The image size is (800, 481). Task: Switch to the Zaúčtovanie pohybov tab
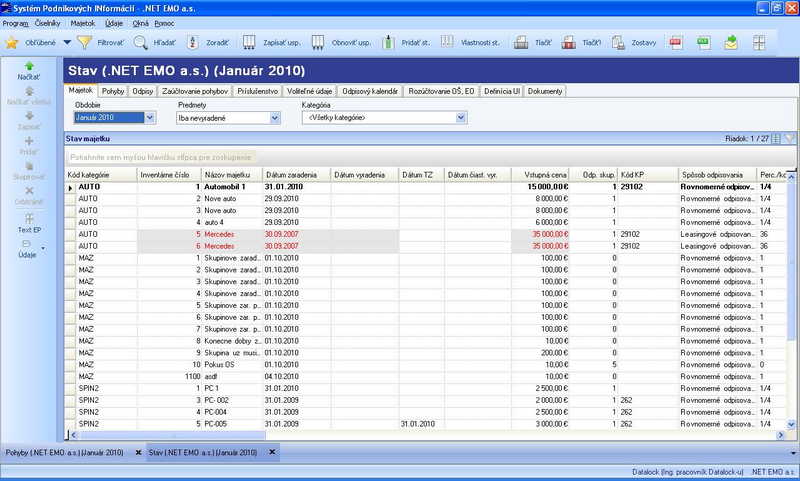coord(195,91)
